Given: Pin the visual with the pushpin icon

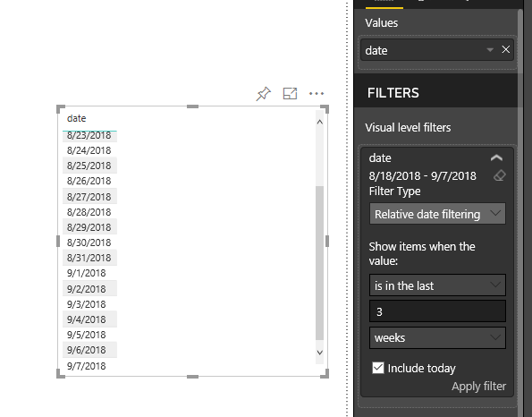Looking at the screenshot, I should 263,94.
